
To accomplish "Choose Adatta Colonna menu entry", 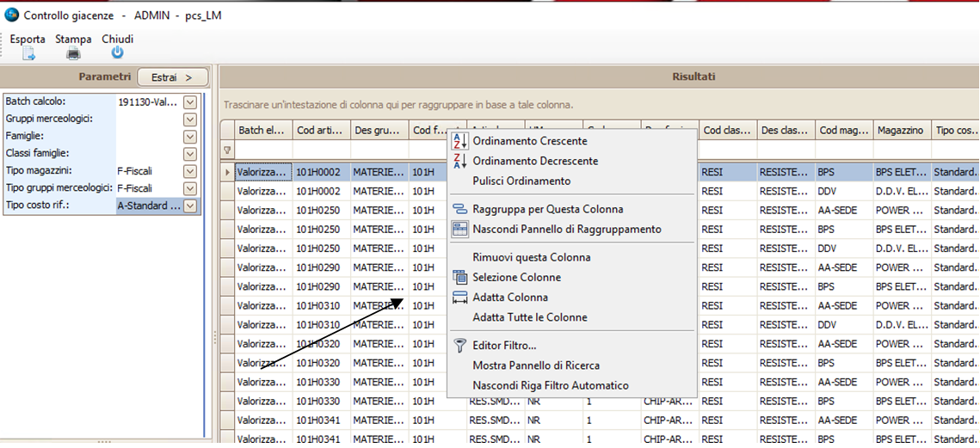I will pyautogui.click(x=509, y=298).
